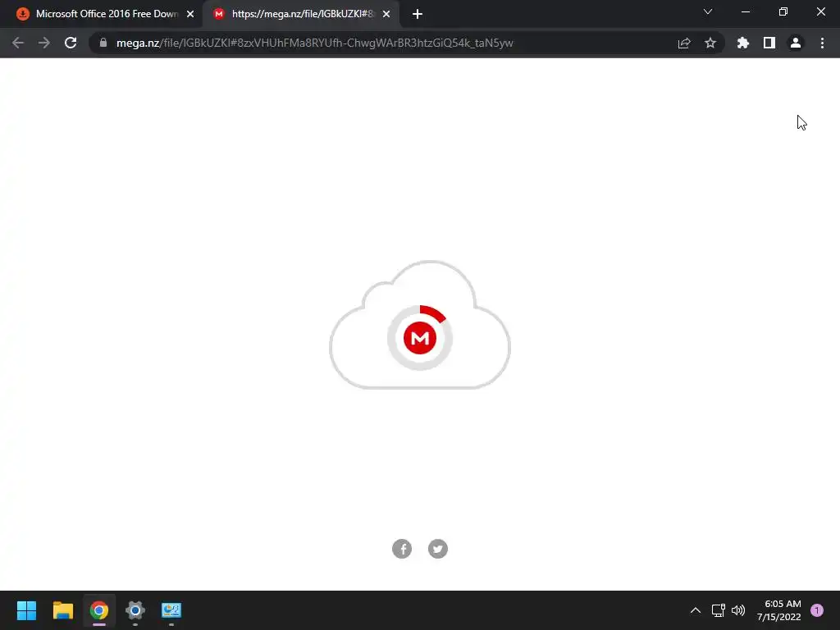Open clock showing 6:05 AM 7/15/2022
Screen dimensions: 840x630
[x=779, y=610]
